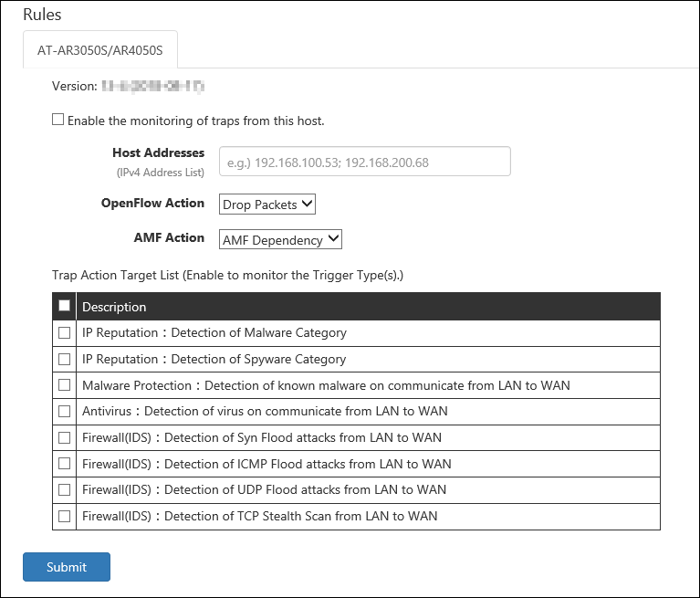Viewport: 700px width, 598px height.
Task: Click the AMF Action label
Action: pyautogui.click(x=169, y=237)
